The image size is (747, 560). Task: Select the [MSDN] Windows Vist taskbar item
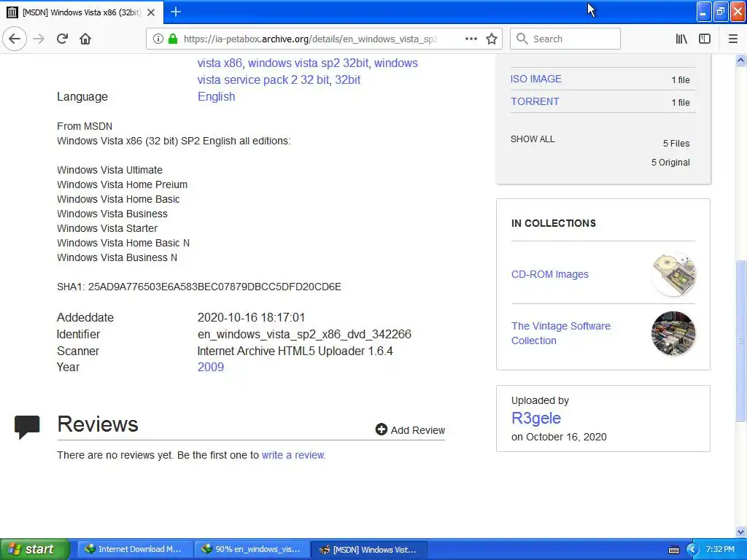[368, 549]
